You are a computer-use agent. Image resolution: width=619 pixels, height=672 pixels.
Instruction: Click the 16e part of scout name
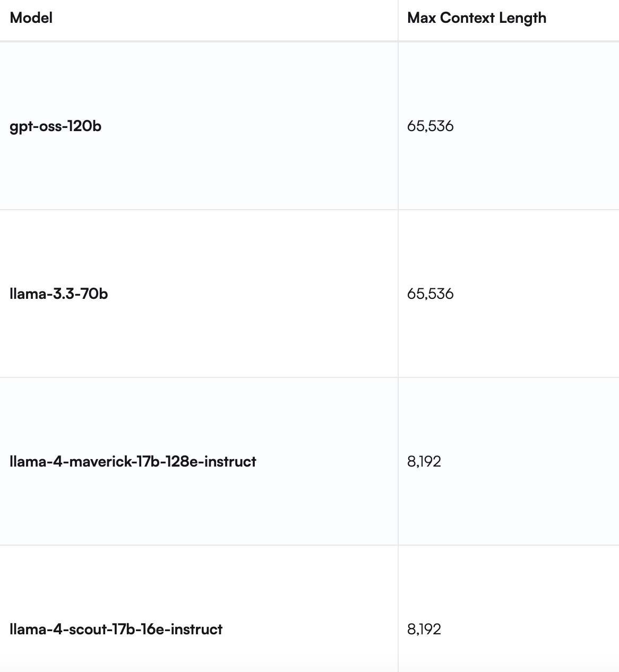tap(152, 629)
